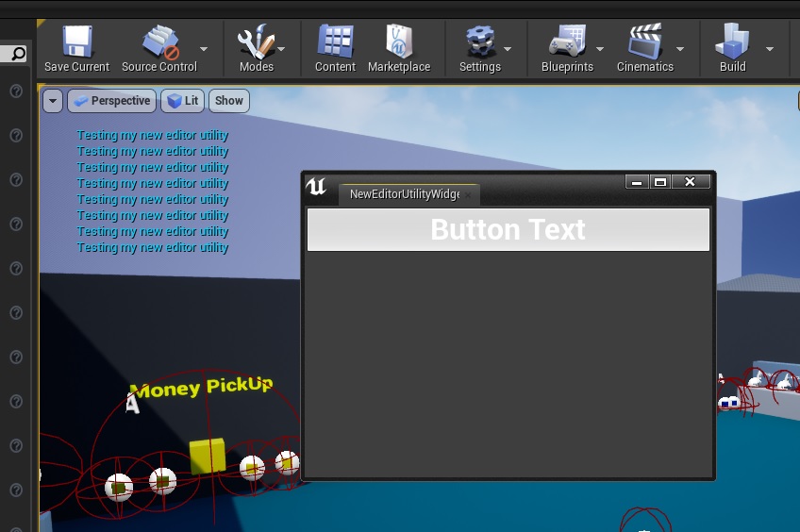800x532 pixels.
Task: Open the Lit view mode menu
Action: [x=183, y=101]
